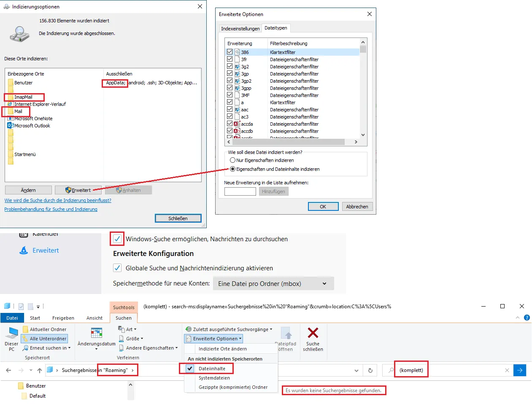Viewport: 532px width, 404px height.
Task: Click the file type list vertical scrollbar thumb
Action: click(x=363, y=48)
